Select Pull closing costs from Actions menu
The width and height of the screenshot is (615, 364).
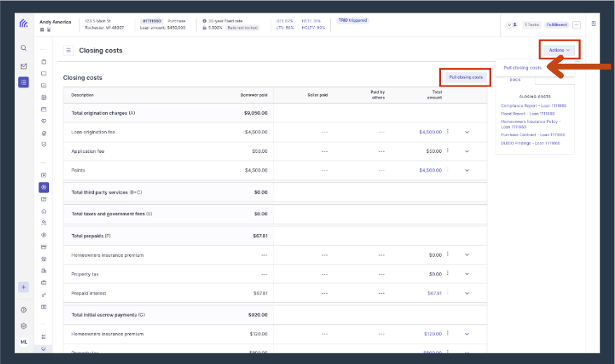pyautogui.click(x=522, y=68)
